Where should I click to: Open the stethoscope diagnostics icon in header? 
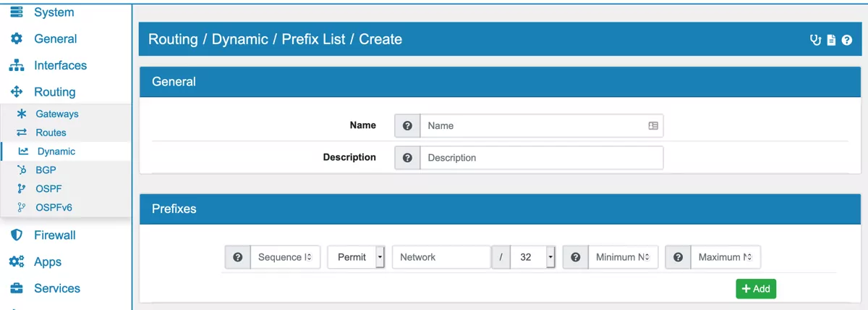816,40
